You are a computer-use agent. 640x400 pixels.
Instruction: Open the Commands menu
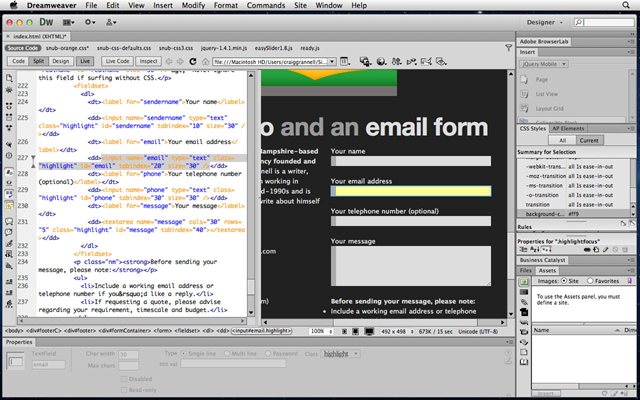266,5
